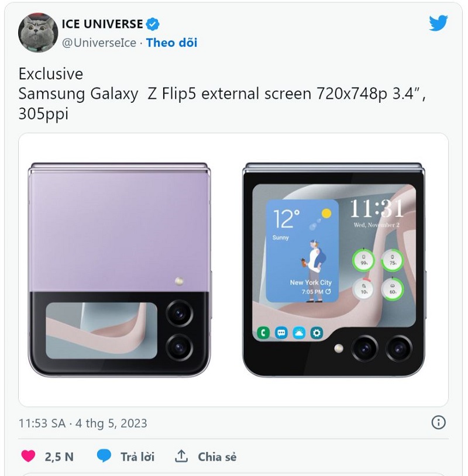Click the settings gear on cover screen
468x476 pixels.
[316, 333]
